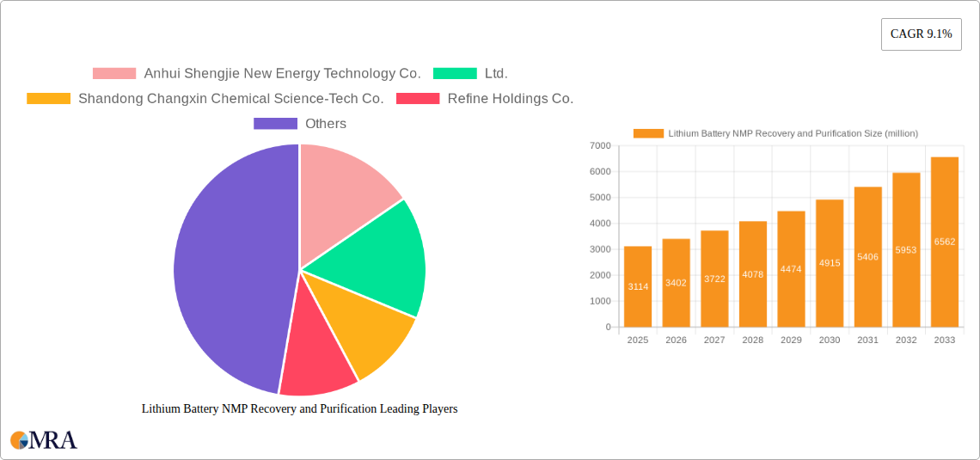Image resolution: width=980 pixels, height=460 pixels.
Task: Click the 1000 y-axis label
Action: tap(600, 301)
